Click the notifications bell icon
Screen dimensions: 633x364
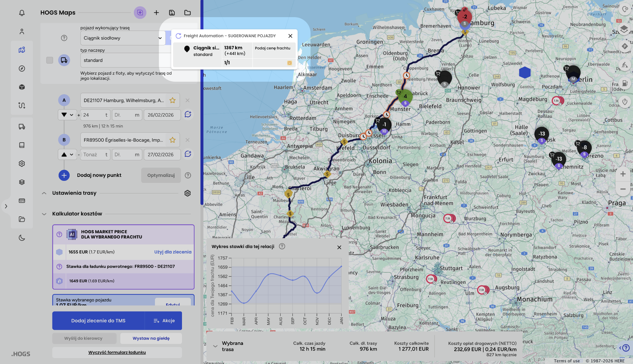click(22, 13)
